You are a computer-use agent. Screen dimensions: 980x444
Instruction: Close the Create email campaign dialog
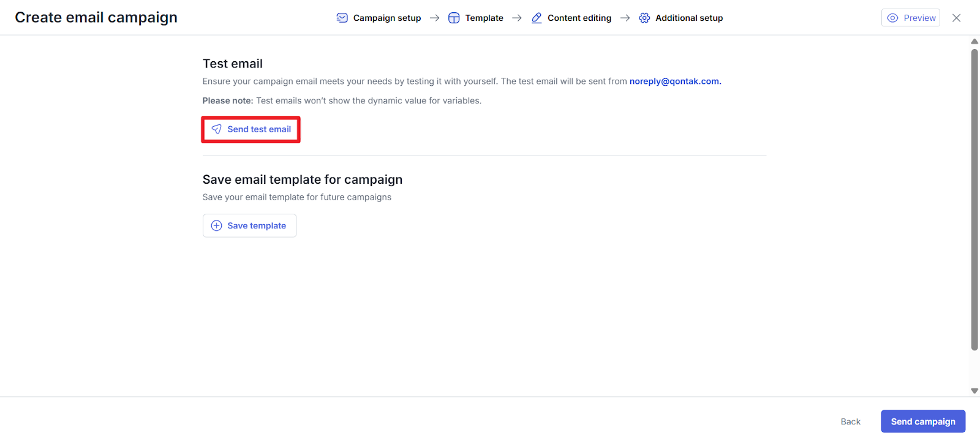(x=956, y=18)
